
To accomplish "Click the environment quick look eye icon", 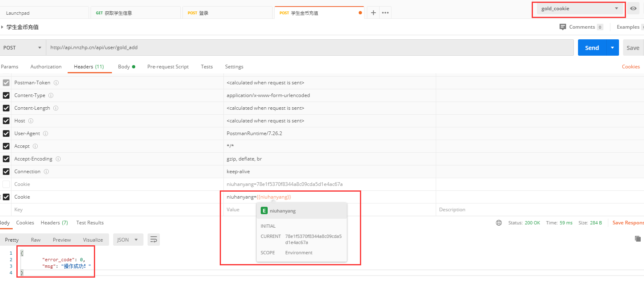I will pyautogui.click(x=633, y=9).
